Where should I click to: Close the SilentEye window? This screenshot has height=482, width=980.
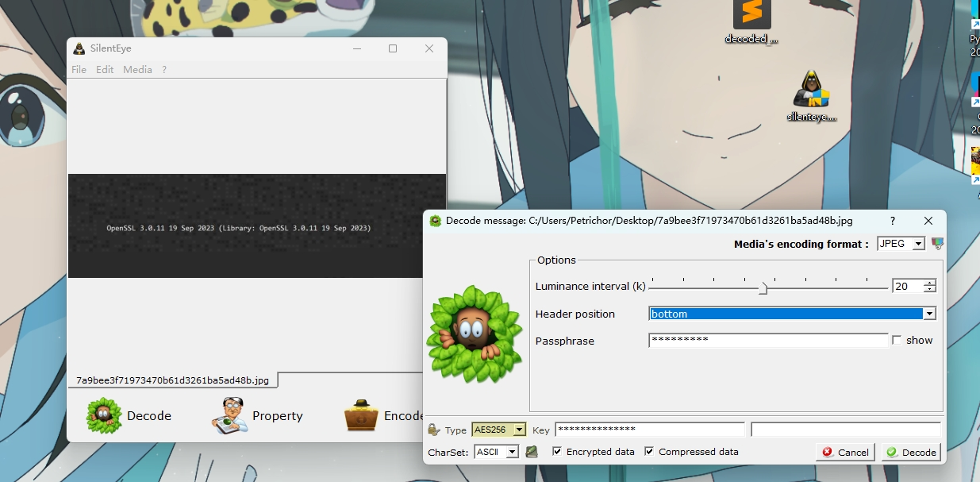429,48
